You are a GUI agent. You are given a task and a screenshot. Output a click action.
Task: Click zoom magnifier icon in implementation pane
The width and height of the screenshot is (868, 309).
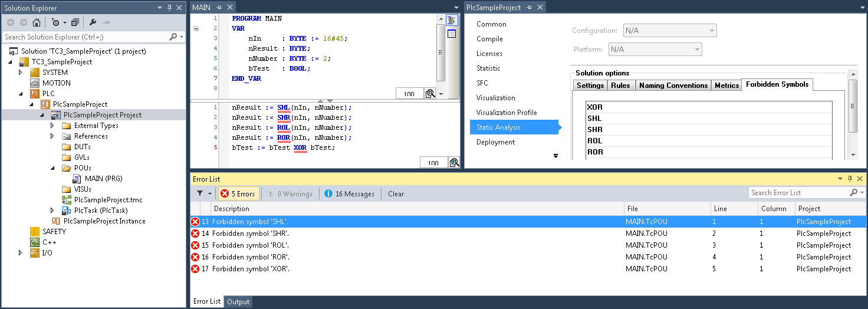[x=454, y=163]
